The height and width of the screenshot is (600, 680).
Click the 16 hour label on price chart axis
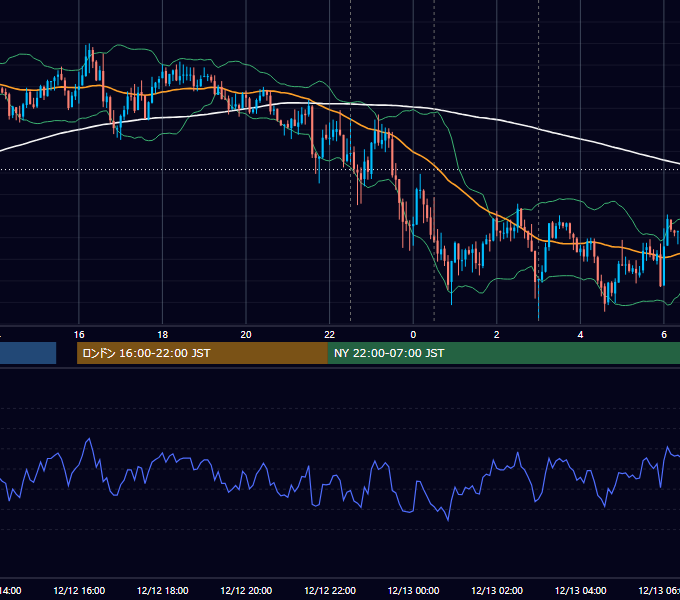(x=79, y=335)
